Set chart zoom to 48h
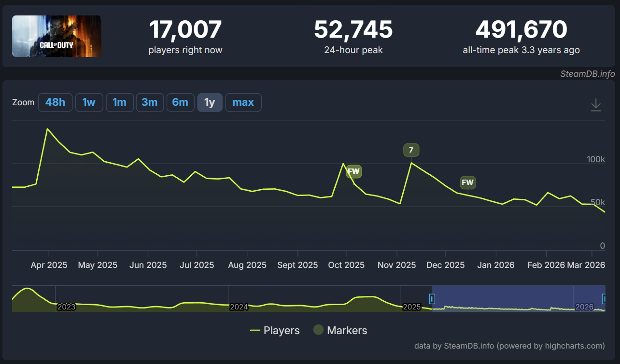The image size is (620, 364). click(x=55, y=102)
